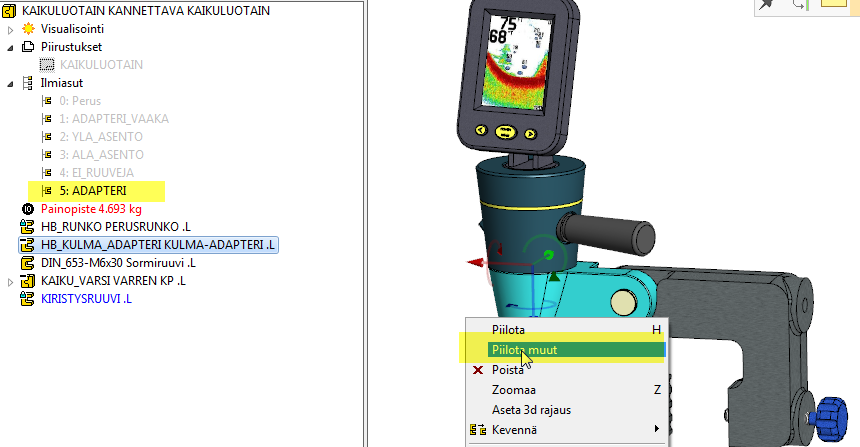Expand the Visualisointi tree node
Screen dimensions: 860x447
tap(10, 30)
